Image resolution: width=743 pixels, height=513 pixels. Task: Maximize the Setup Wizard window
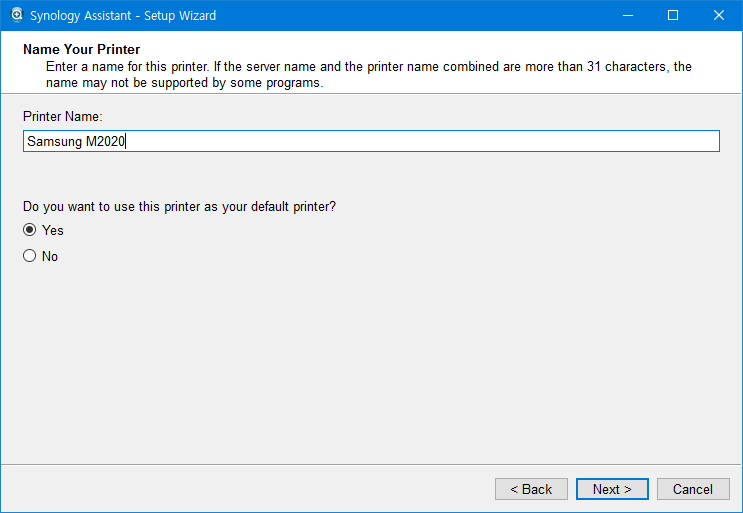pos(673,15)
